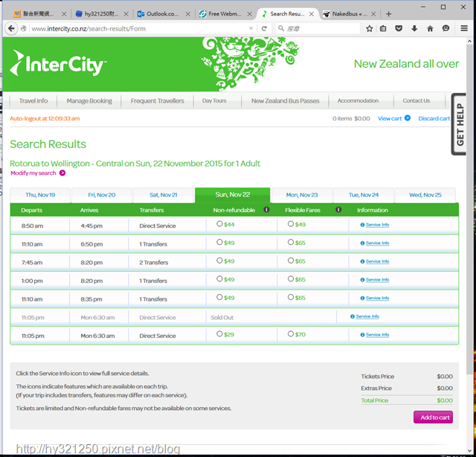The height and width of the screenshot is (457, 476).
Task: Close the Outlook.com tab
Action: point(188,14)
